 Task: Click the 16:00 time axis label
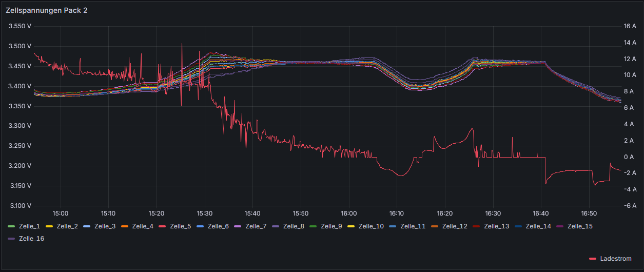[348, 212]
